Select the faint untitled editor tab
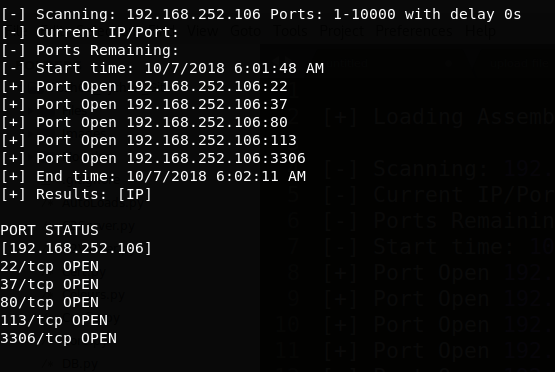 [347, 63]
